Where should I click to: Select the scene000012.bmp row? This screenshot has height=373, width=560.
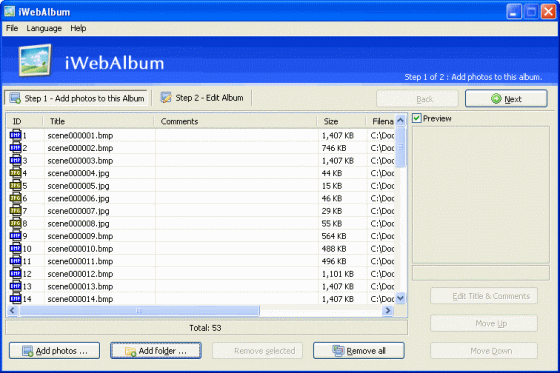201,274
